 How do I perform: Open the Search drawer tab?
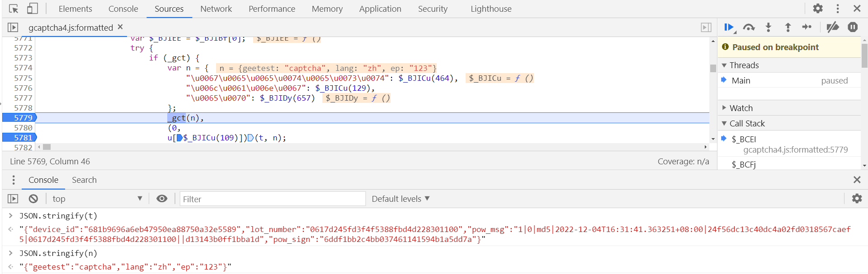coord(84,180)
